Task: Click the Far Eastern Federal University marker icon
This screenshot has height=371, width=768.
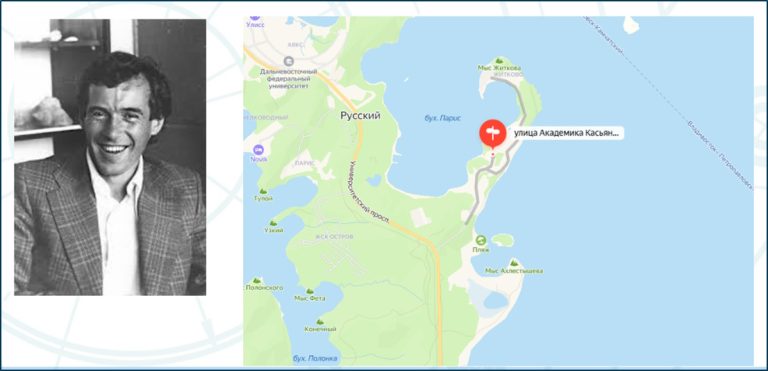Action: tap(288, 61)
